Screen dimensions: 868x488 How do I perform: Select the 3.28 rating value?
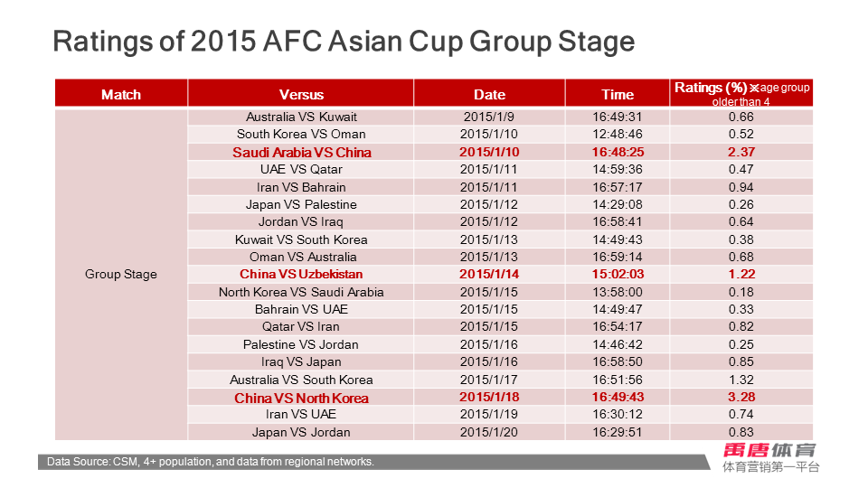pyautogui.click(x=741, y=398)
